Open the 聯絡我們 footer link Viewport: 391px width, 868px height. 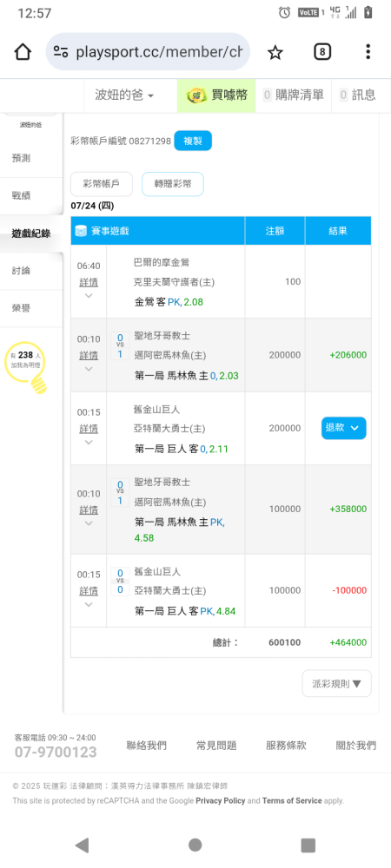pyautogui.click(x=146, y=746)
